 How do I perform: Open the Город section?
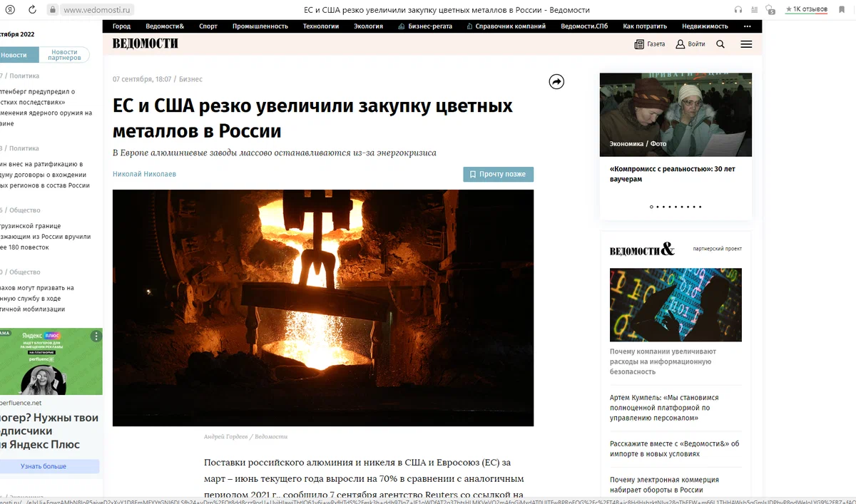121,26
